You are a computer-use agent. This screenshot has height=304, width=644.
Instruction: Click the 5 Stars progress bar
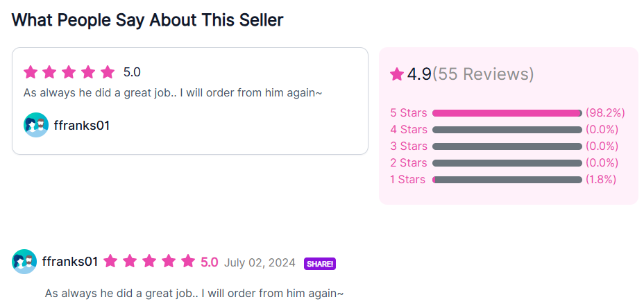(507, 113)
